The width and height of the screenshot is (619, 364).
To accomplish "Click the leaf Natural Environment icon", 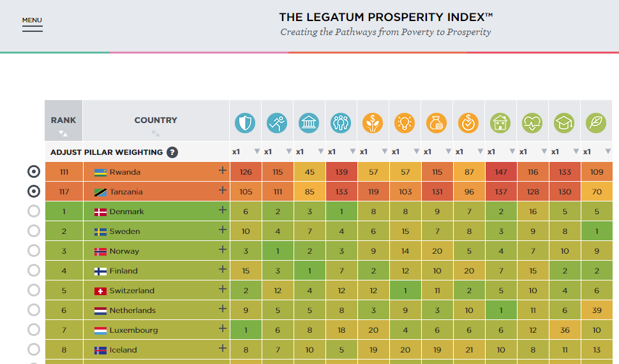I will click(596, 122).
